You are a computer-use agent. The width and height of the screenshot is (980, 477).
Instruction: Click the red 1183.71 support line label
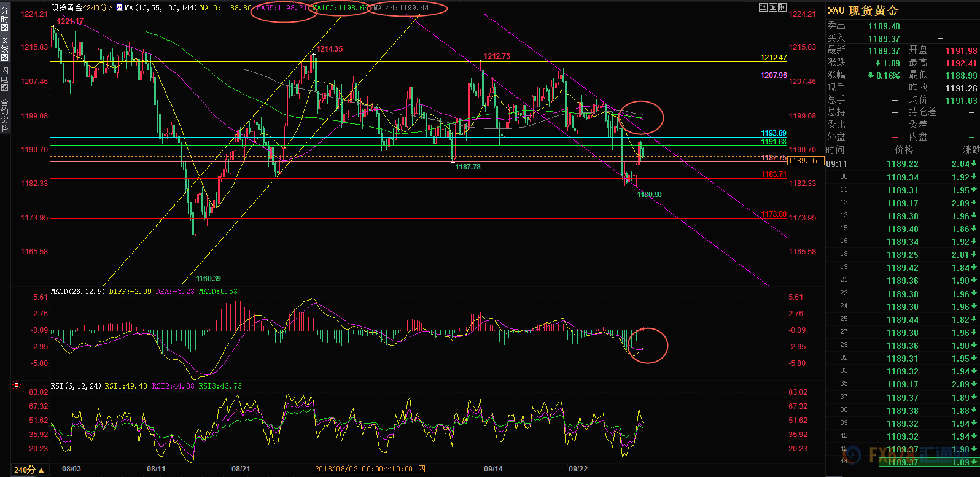click(x=774, y=174)
